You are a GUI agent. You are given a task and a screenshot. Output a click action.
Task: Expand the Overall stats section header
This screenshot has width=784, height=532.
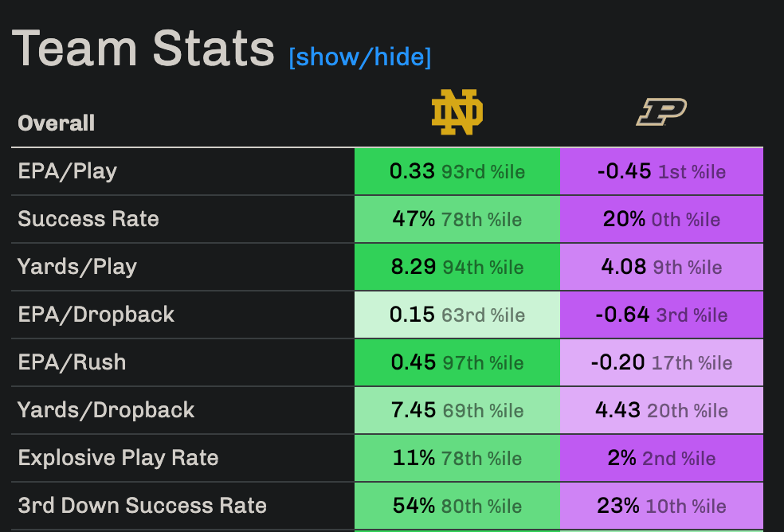56,123
